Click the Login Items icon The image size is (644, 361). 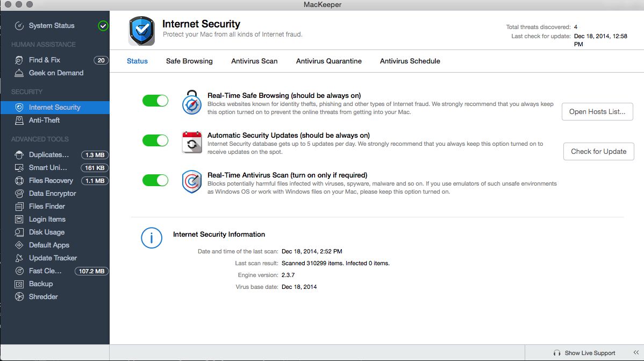click(19, 220)
